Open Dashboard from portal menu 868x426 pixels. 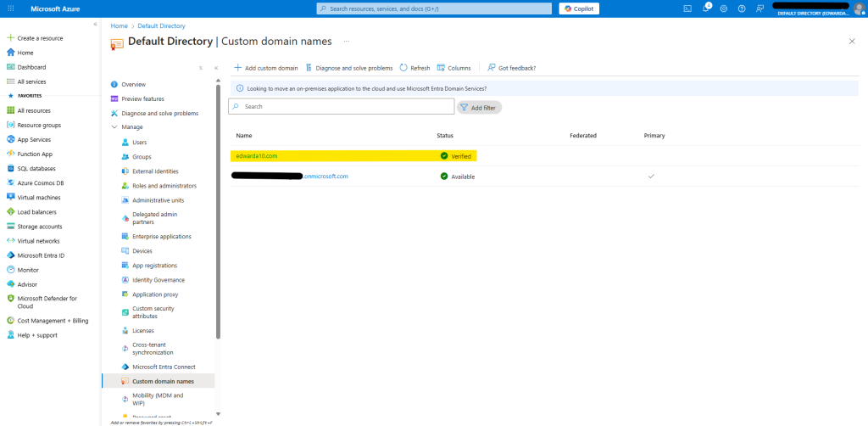[x=26, y=67]
